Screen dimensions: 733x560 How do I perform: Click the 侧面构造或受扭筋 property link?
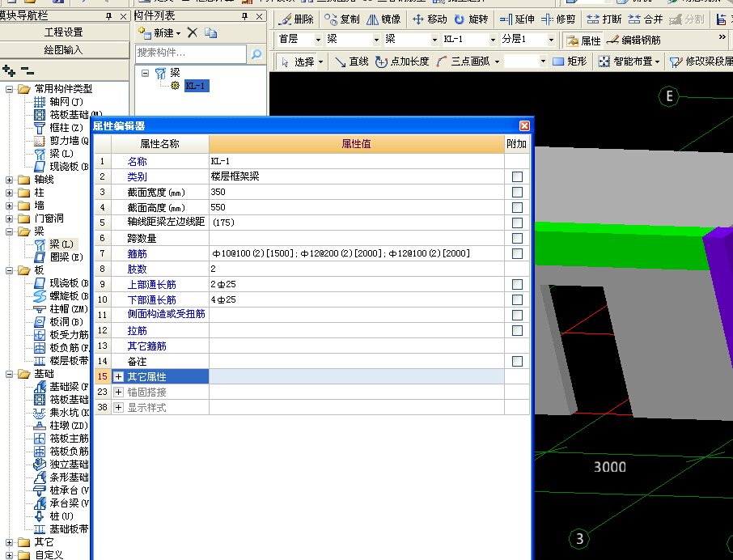166,314
